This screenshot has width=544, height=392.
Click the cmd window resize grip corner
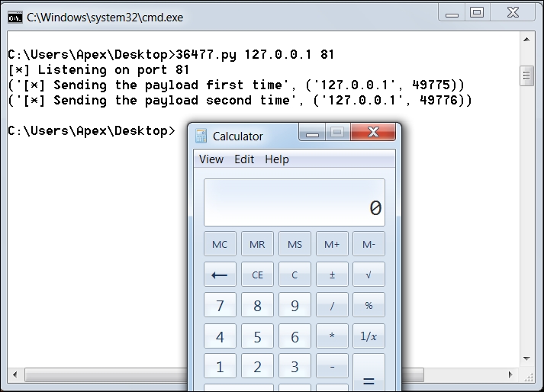point(529,377)
